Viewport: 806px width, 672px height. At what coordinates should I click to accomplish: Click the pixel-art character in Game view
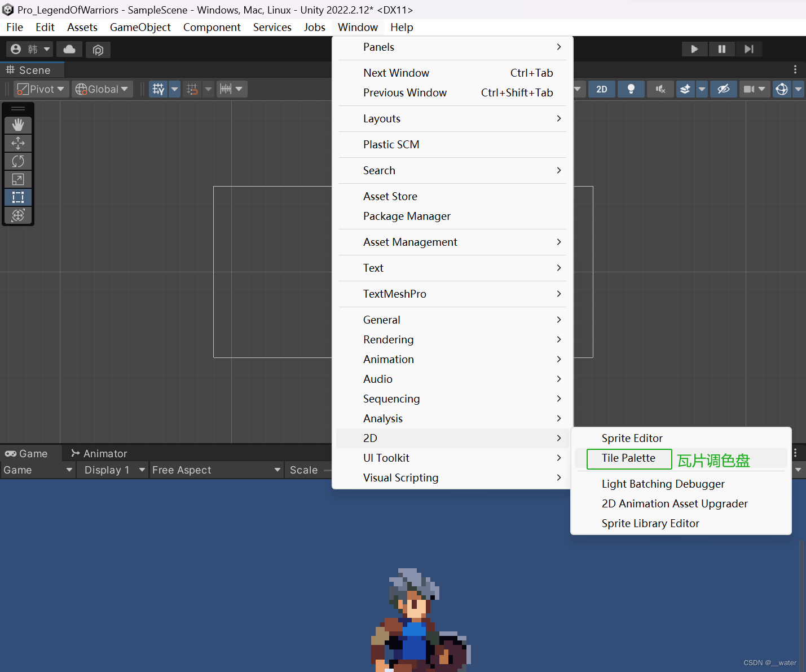420,620
